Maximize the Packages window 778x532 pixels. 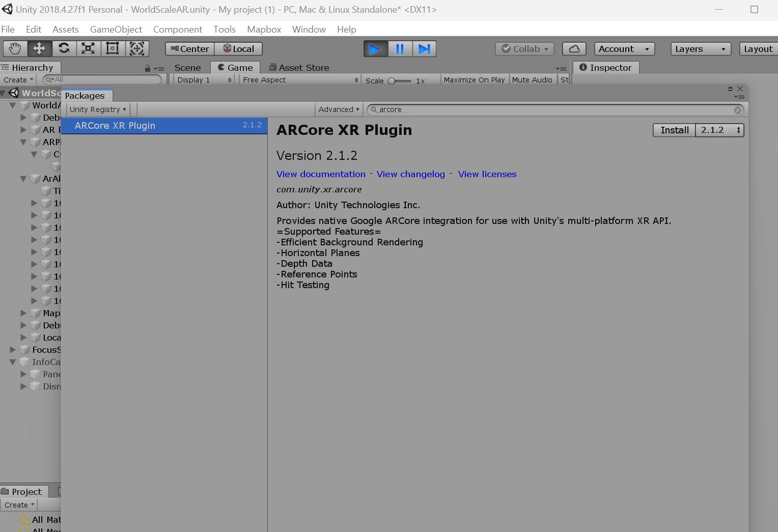tap(730, 89)
